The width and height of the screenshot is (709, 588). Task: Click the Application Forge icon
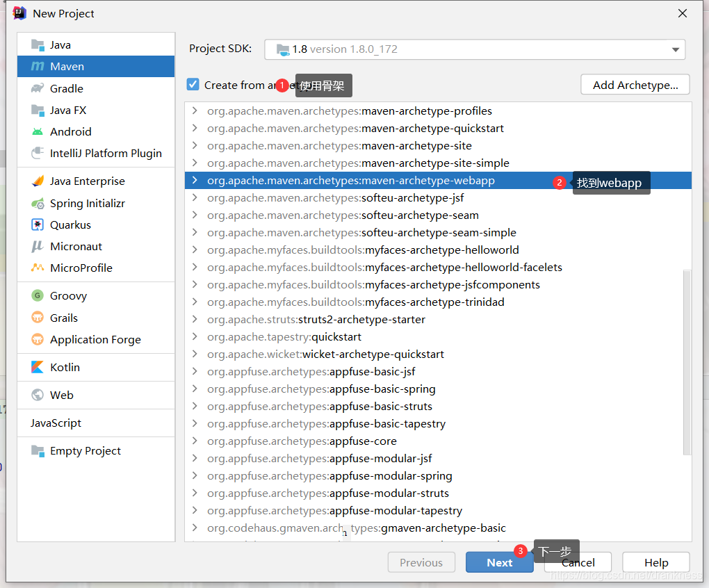click(38, 339)
